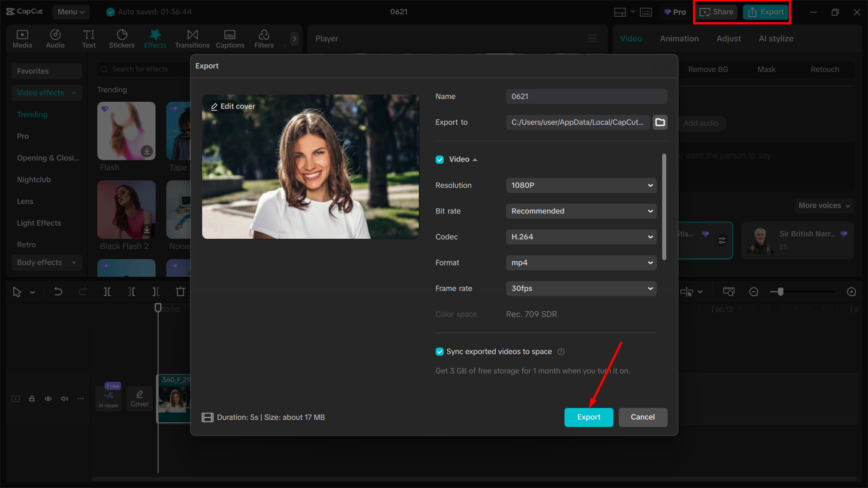Image resolution: width=868 pixels, height=488 pixels.
Task: Switch to the Animation tab
Action: coord(679,38)
